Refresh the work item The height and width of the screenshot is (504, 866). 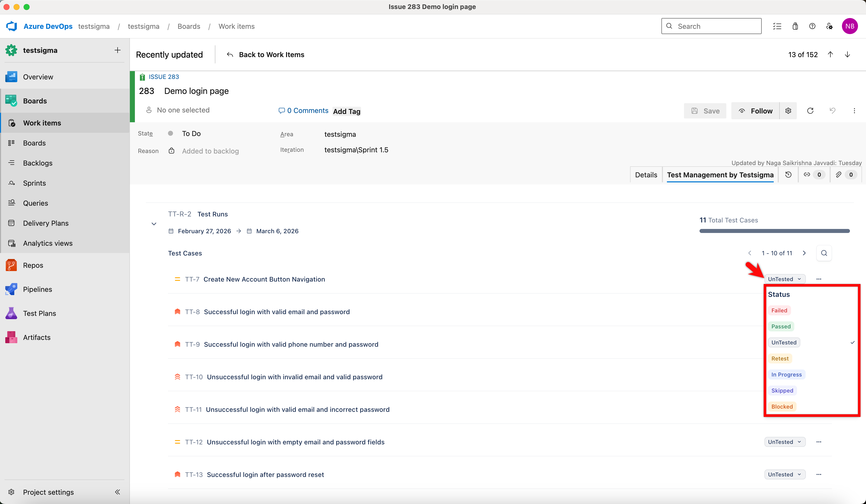click(810, 111)
